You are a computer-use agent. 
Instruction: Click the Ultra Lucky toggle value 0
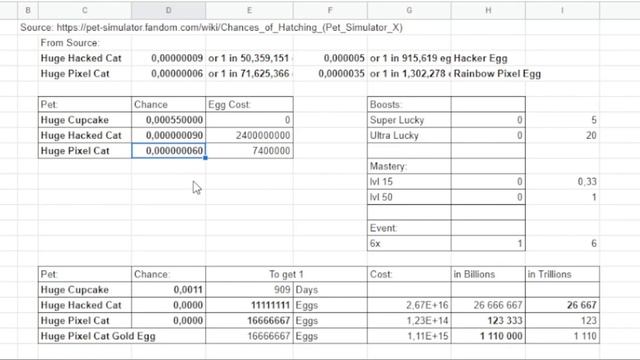488,136
